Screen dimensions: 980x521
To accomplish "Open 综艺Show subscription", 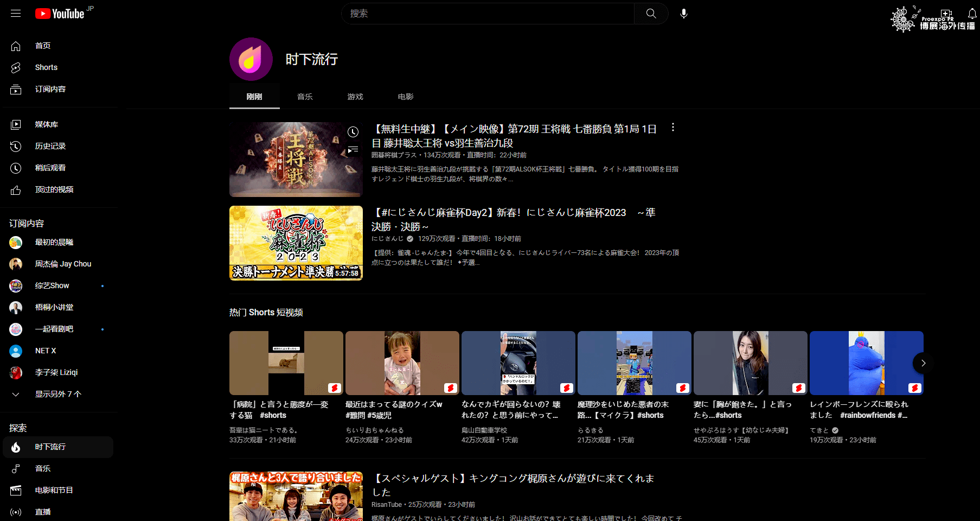I will point(58,285).
